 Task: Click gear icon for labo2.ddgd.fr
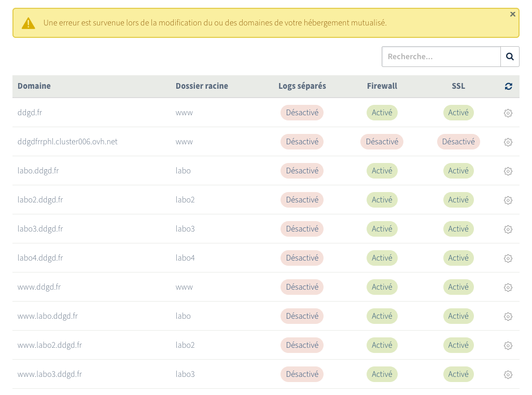pyautogui.click(x=508, y=200)
